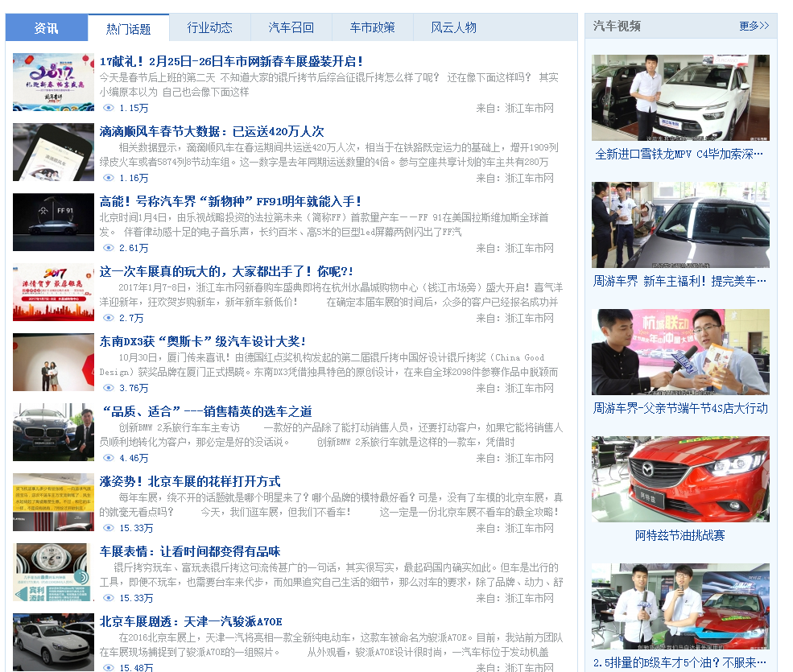This screenshot has height=672, width=793.
Task: Open video title 周游车界 新车主福利!提完美车…
Action: [679, 281]
